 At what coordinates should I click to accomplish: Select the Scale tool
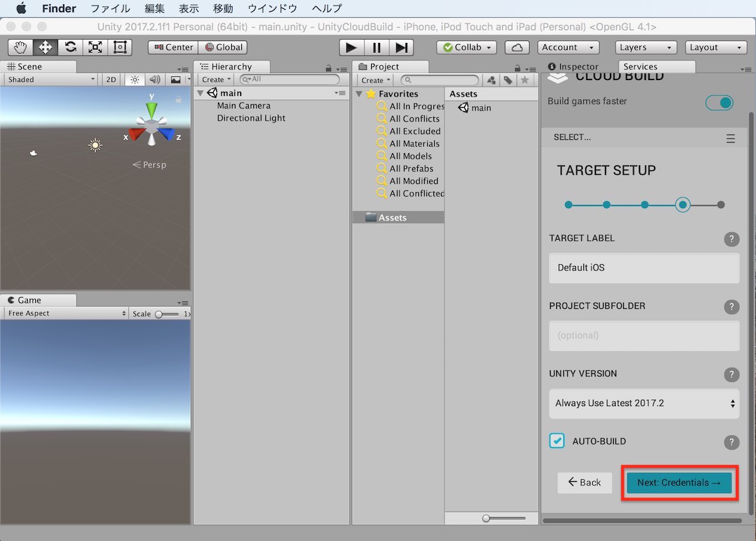(x=95, y=47)
